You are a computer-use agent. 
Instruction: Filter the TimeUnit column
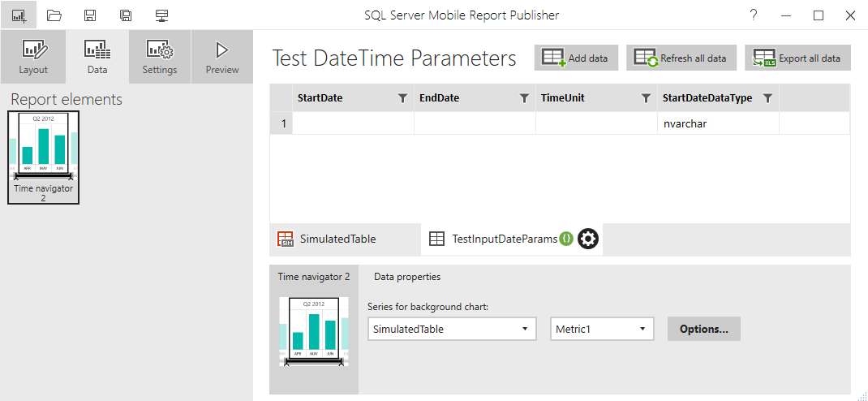tap(646, 98)
